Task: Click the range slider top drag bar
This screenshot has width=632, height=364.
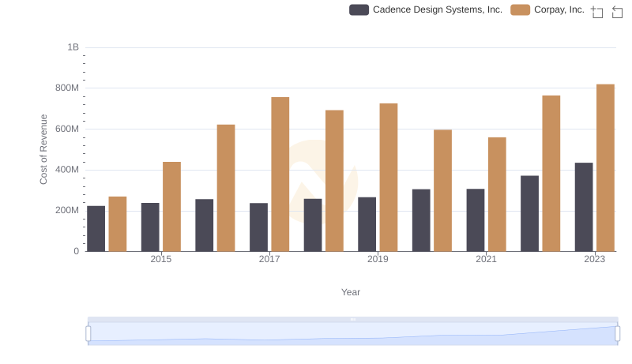Action: click(352, 319)
